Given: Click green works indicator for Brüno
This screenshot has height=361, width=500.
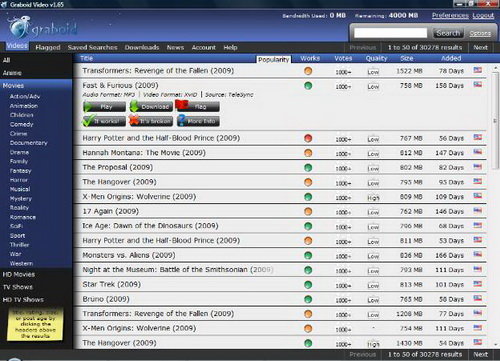Looking at the screenshot, I should [x=308, y=299].
